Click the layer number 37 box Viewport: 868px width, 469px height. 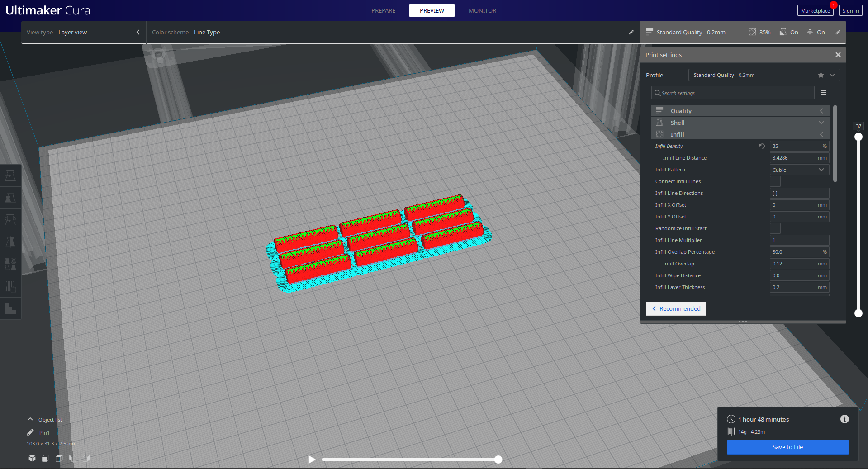click(x=858, y=126)
